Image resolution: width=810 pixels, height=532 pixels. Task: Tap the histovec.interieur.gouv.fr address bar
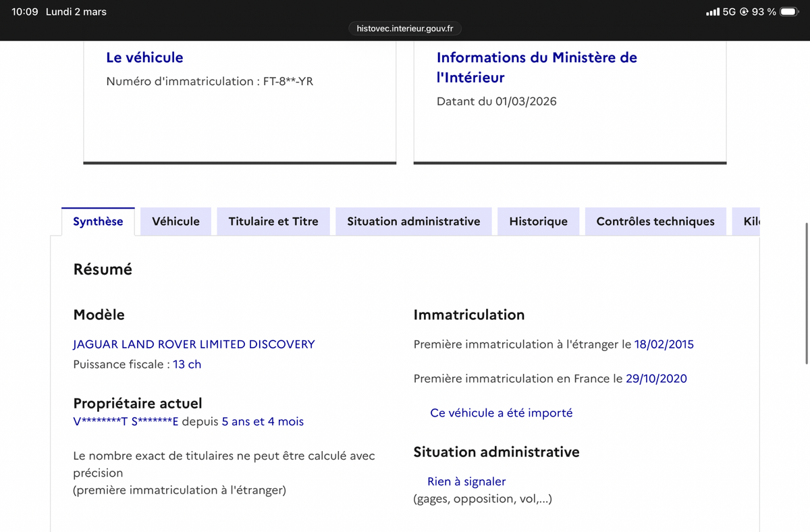click(405, 28)
